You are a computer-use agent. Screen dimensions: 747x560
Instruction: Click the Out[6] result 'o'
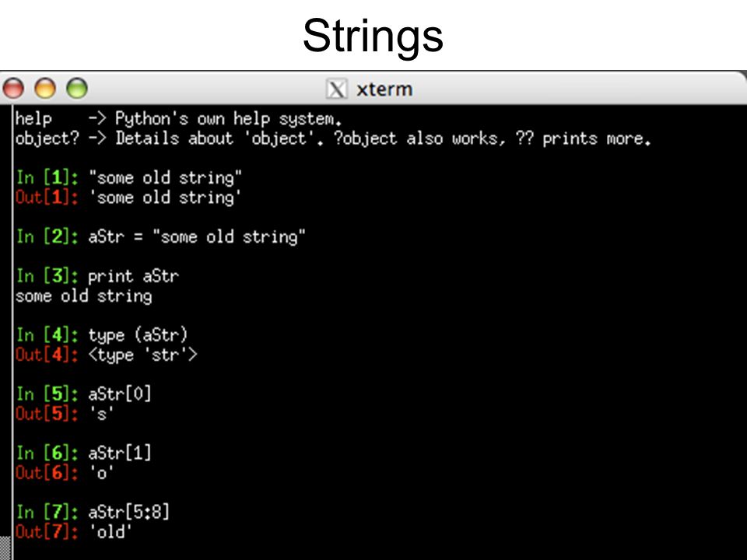tap(101, 473)
